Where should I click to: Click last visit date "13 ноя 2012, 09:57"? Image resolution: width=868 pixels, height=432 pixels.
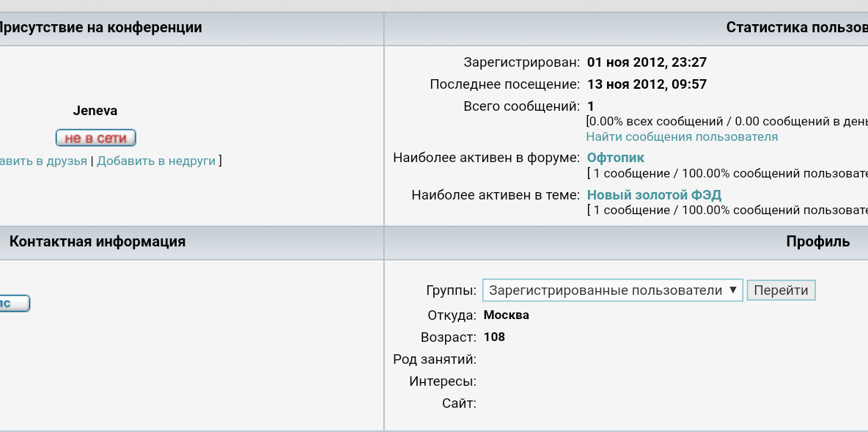point(647,84)
